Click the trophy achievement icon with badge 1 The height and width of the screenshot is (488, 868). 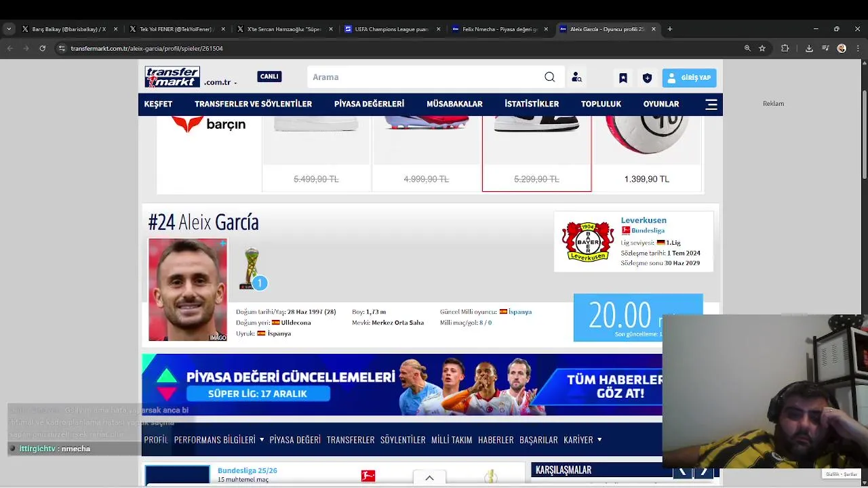[252, 268]
